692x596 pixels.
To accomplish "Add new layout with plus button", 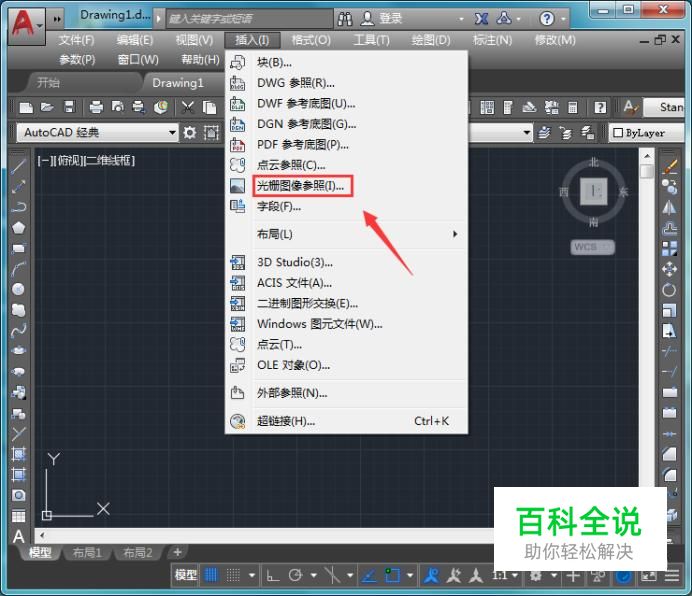I will pos(177,552).
